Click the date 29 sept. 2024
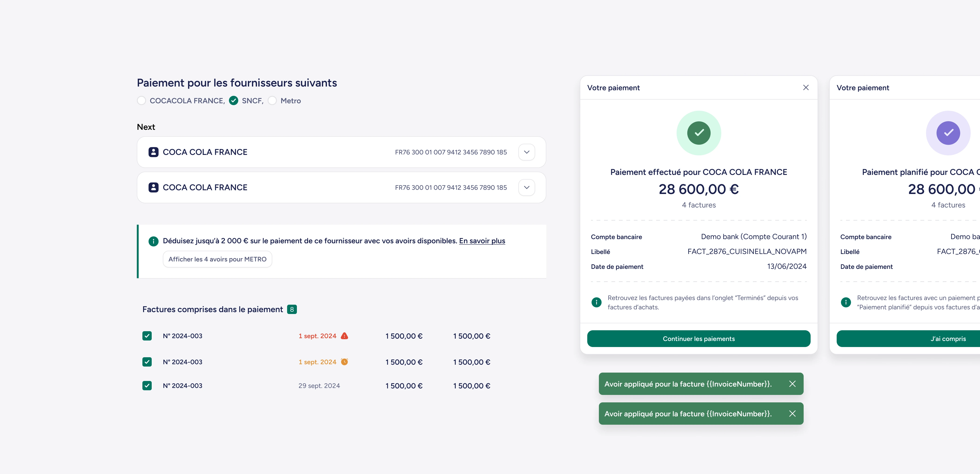The image size is (980, 474). (319, 386)
